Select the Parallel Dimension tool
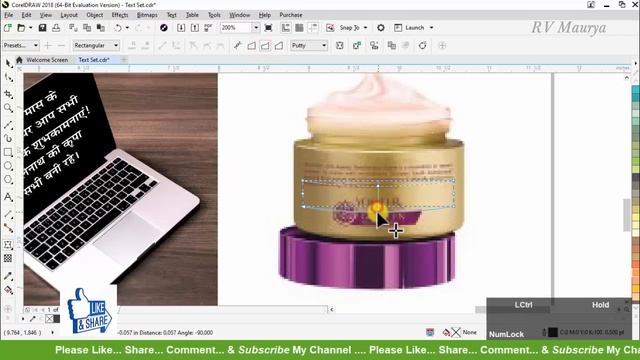Screen dimensions: 640x360 (x=9, y=213)
